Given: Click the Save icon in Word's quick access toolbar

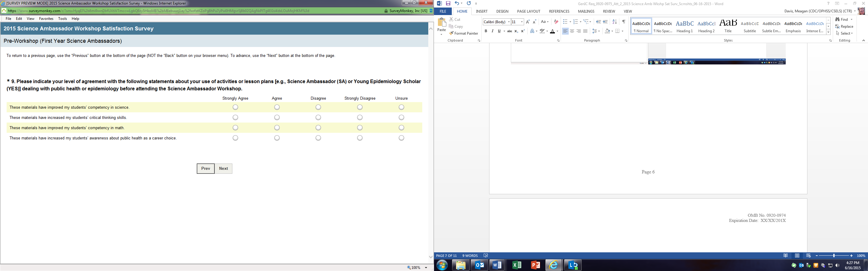Looking at the screenshot, I should click(448, 3).
